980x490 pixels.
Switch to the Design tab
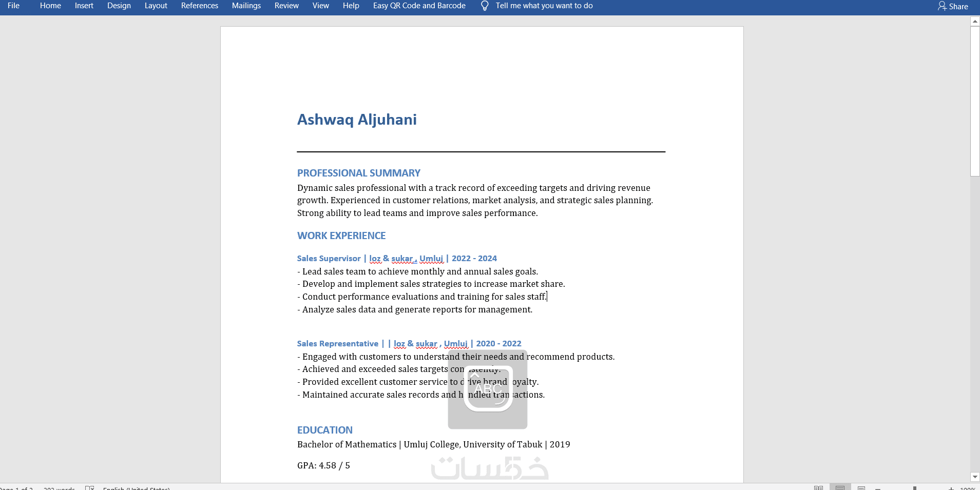point(119,6)
